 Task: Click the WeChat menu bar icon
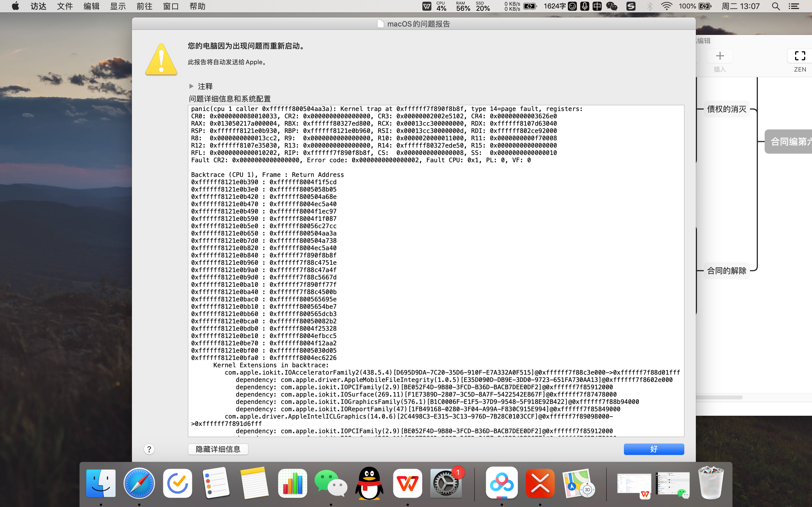point(611,6)
